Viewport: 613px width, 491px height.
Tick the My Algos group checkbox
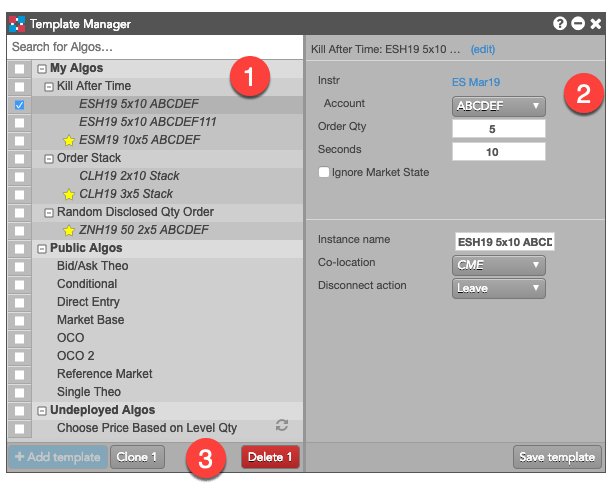click(19, 69)
